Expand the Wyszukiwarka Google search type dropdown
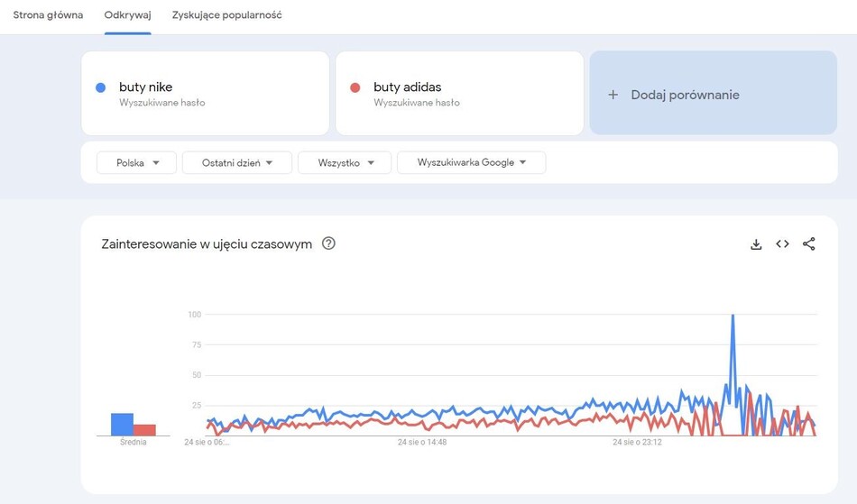This screenshot has height=504, width=857. pyautogui.click(x=471, y=163)
